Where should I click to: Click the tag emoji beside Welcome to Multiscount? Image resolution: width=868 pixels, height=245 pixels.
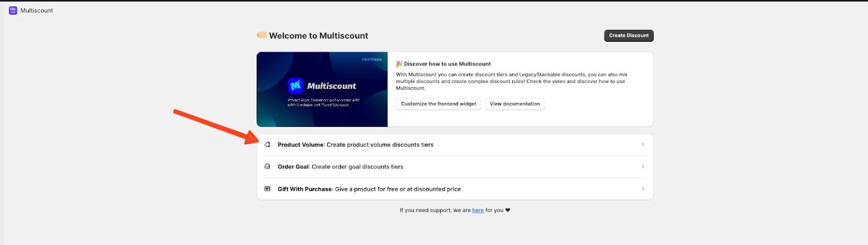point(261,35)
